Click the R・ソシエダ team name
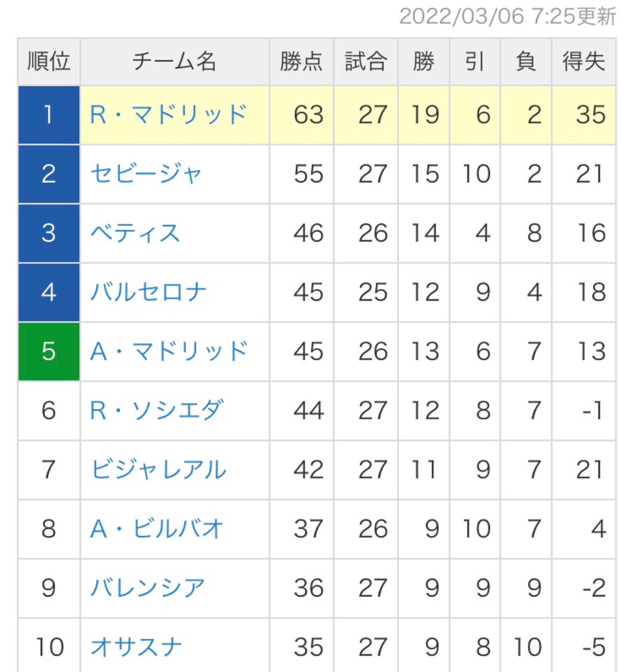Screen dimensions: 634x672 click(x=156, y=410)
